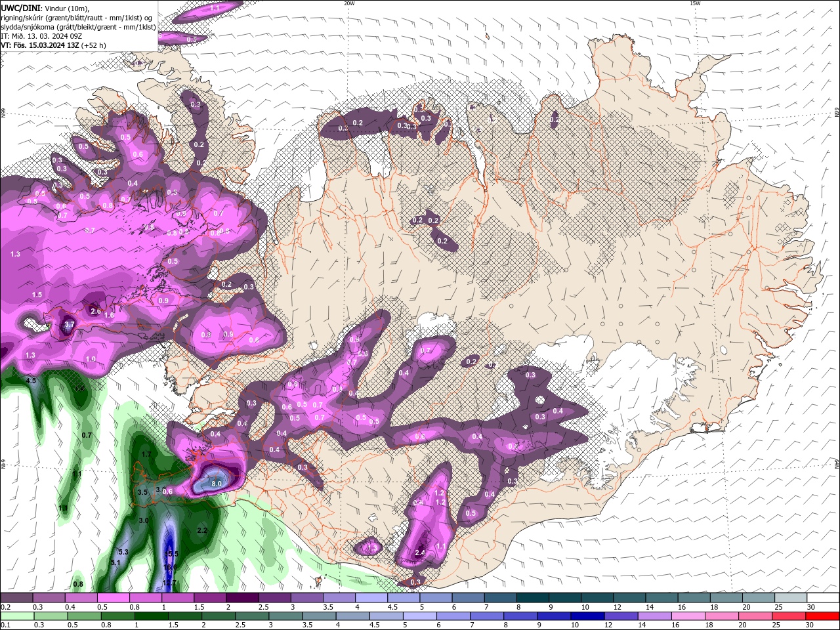Select the green-row legend swatch starting at 0.1
Viewport: 840px width, 630px height.
(16, 616)
